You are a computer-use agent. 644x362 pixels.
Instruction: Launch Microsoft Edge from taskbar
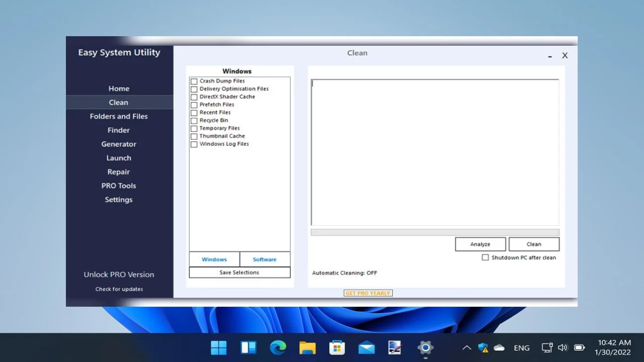(278, 347)
